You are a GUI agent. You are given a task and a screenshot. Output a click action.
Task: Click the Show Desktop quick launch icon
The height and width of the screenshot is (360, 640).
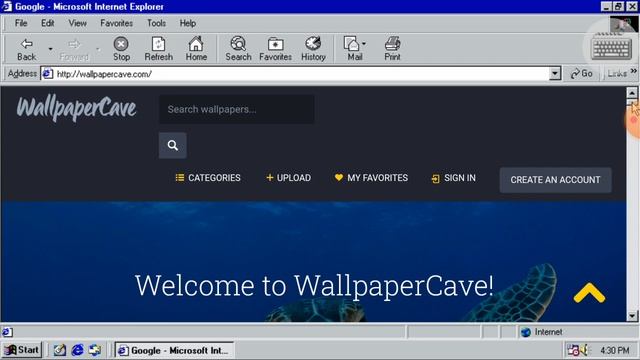pyautogui.click(x=60, y=350)
